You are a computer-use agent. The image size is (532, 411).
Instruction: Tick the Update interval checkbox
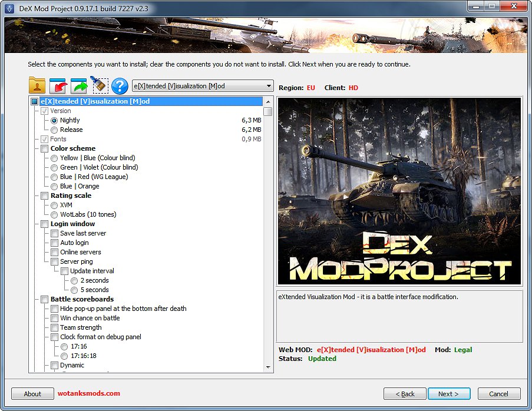pos(64,271)
